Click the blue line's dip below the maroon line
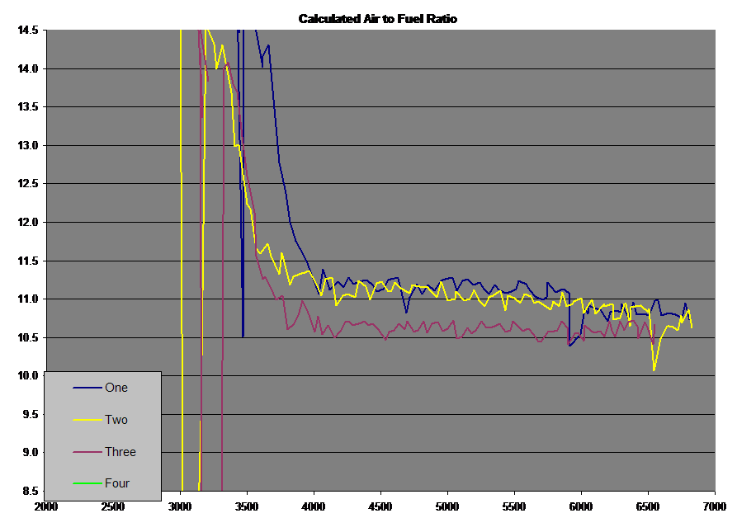756x532 pixels. [x=569, y=345]
